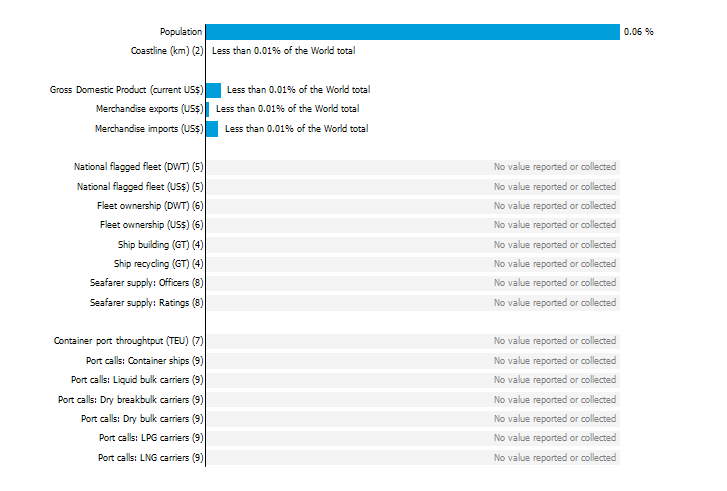Viewport: 727px width, 491px height.
Task: Click National flagged fleet (US$) label
Action: (140, 187)
